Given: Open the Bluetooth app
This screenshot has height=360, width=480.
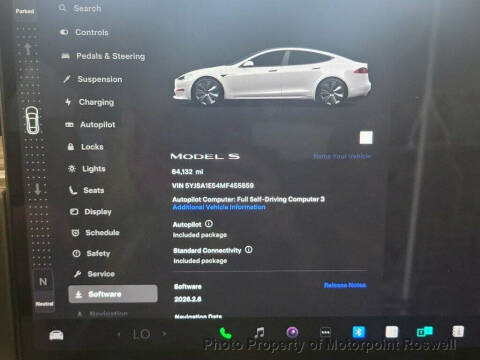Looking at the screenshot, I should (x=359, y=332).
